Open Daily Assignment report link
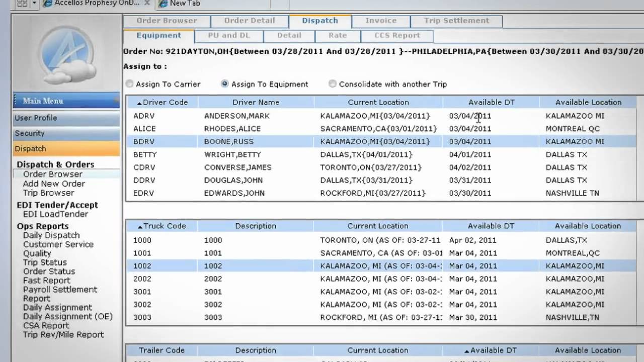The image size is (644, 362). (57, 308)
